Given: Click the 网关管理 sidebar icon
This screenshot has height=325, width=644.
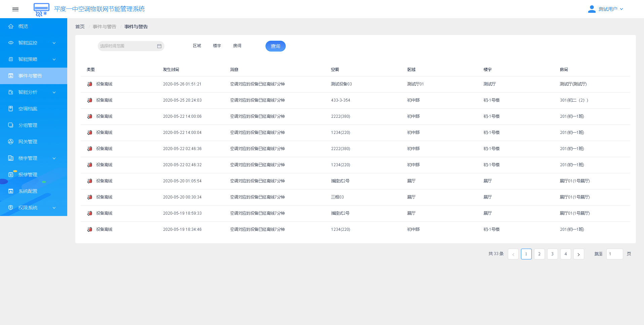Looking at the screenshot, I should click(x=11, y=142).
